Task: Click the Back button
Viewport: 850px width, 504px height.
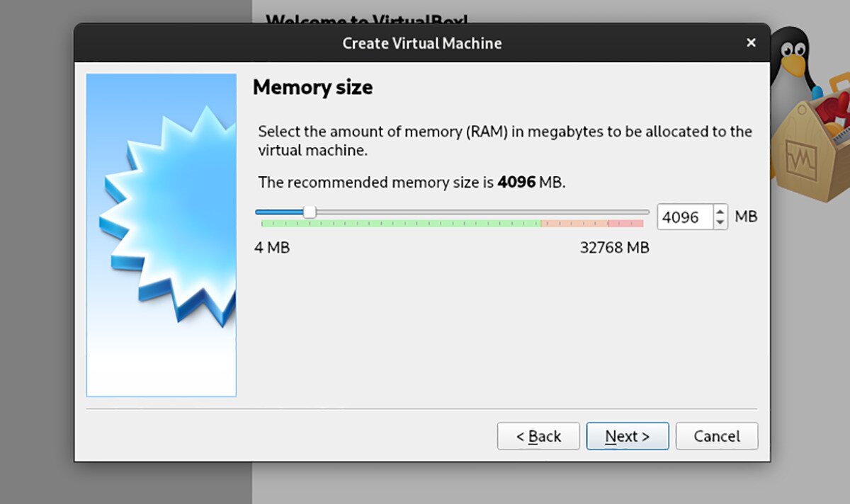Action: click(538, 436)
